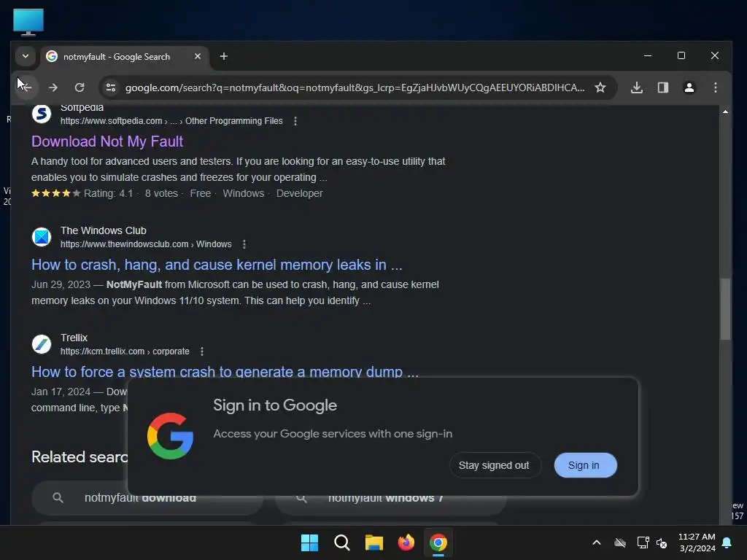The height and width of the screenshot is (560, 747).
Task: Open the tab search dropdown in Chrome
Action: (26, 56)
